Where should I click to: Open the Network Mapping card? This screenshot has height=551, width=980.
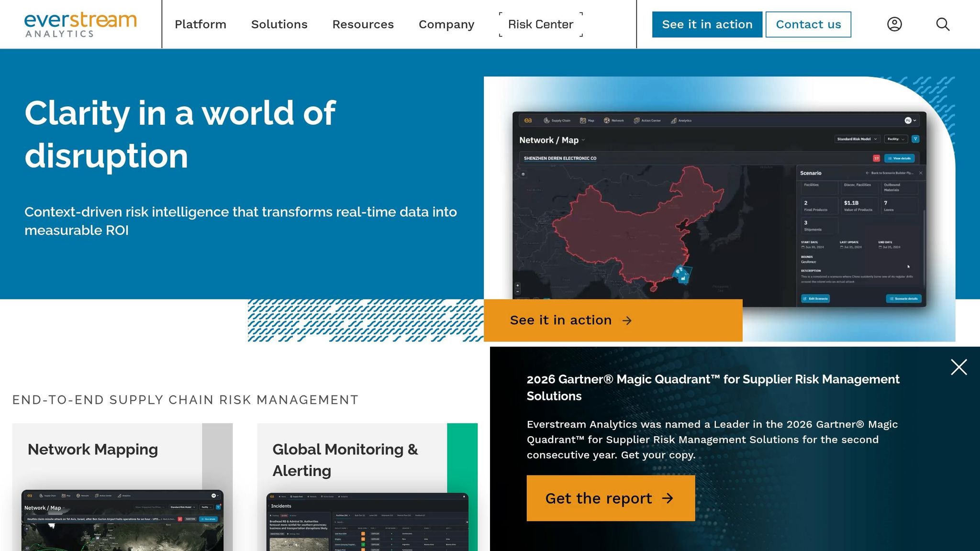tap(122, 487)
